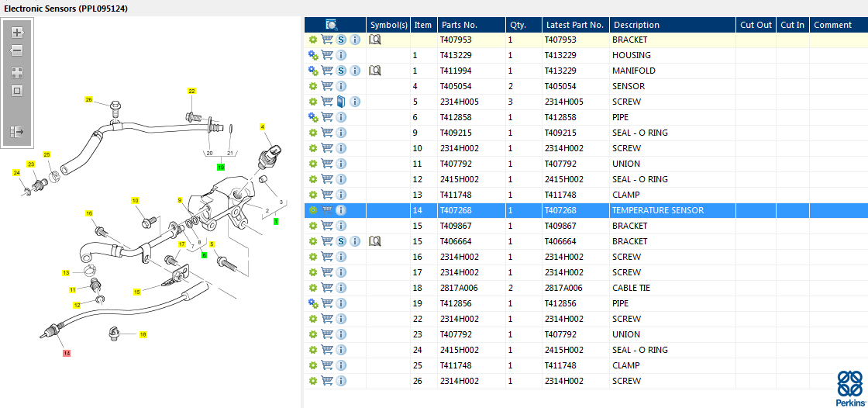This screenshot has width=868, height=408.
Task: Select callout 22 in the diagram
Action: 191,91
